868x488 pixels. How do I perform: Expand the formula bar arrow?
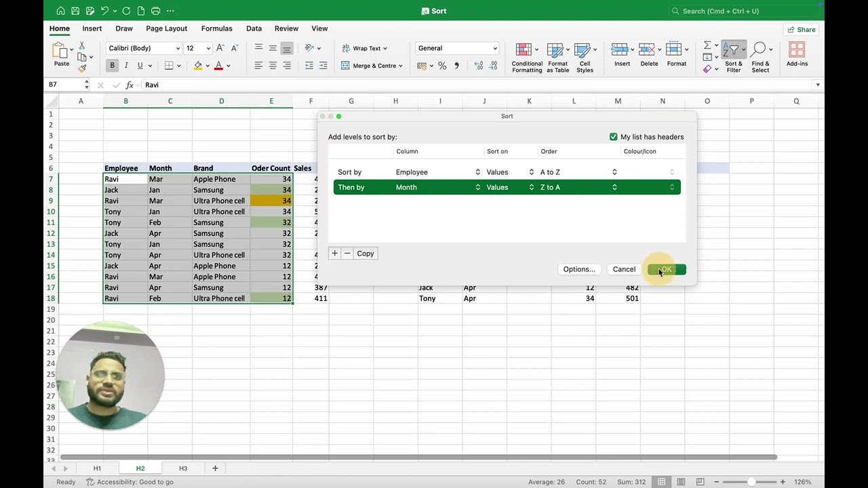(818, 85)
